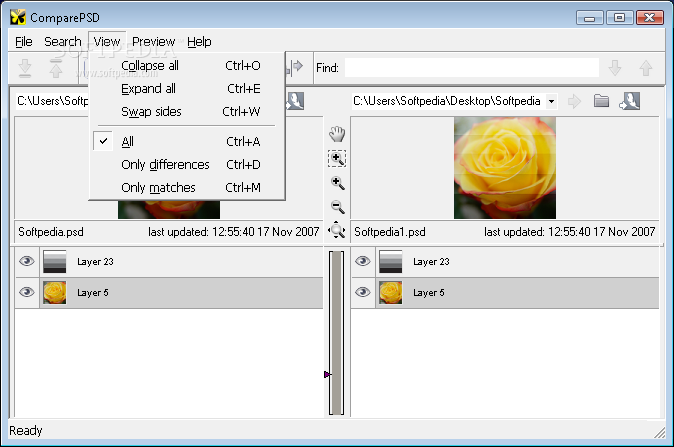
Task: Click the right pane load PSD icon
Action: (630, 101)
